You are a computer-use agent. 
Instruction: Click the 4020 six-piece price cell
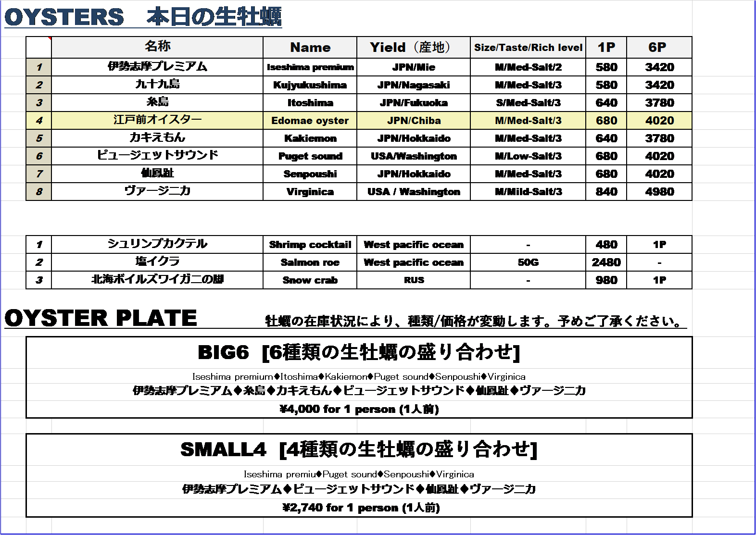(x=659, y=121)
